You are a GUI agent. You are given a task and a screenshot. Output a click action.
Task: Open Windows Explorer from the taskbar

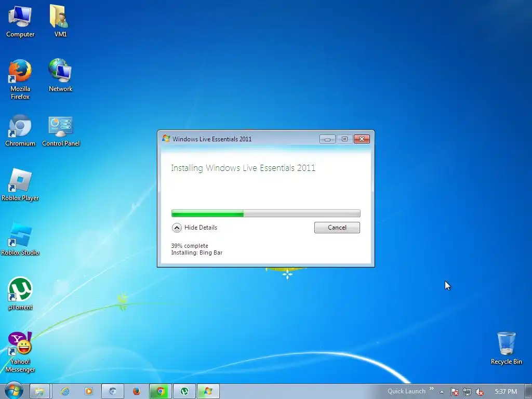point(39,391)
